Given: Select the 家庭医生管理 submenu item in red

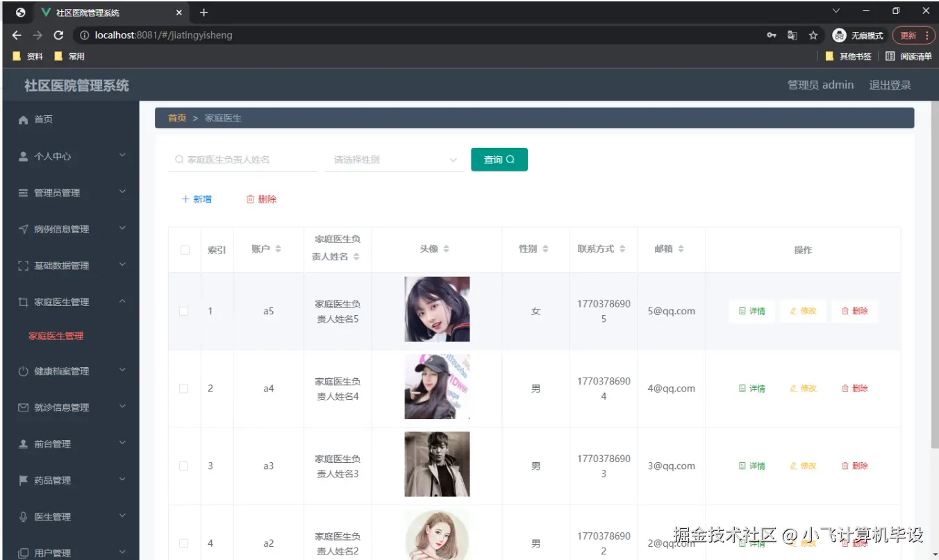Looking at the screenshot, I should pyautogui.click(x=56, y=336).
